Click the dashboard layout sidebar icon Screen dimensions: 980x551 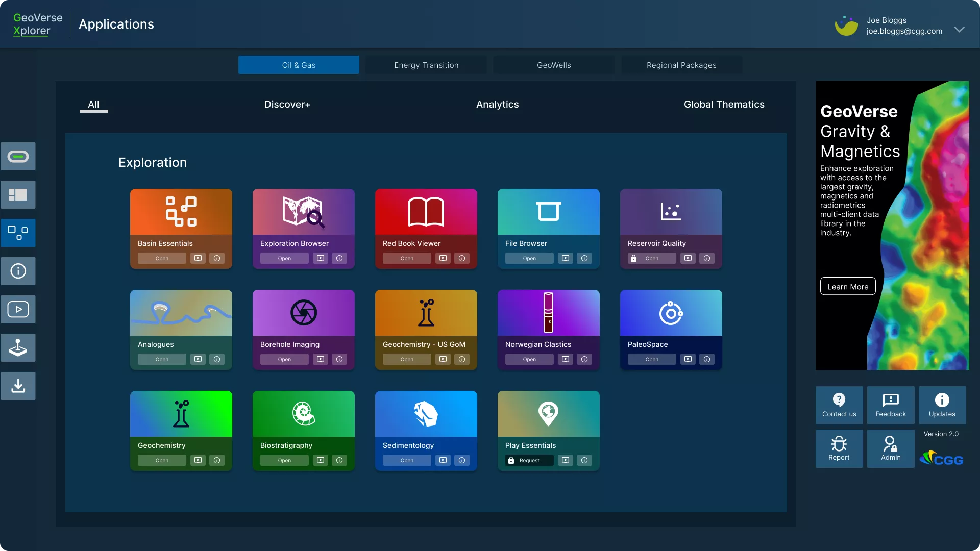(18, 195)
